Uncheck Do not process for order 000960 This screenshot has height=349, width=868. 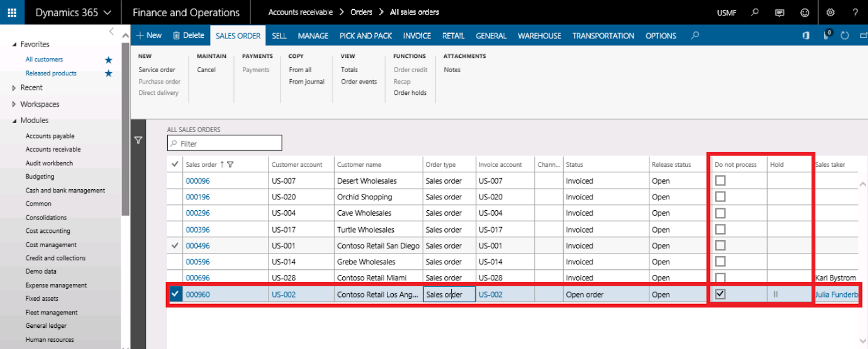pos(720,294)
